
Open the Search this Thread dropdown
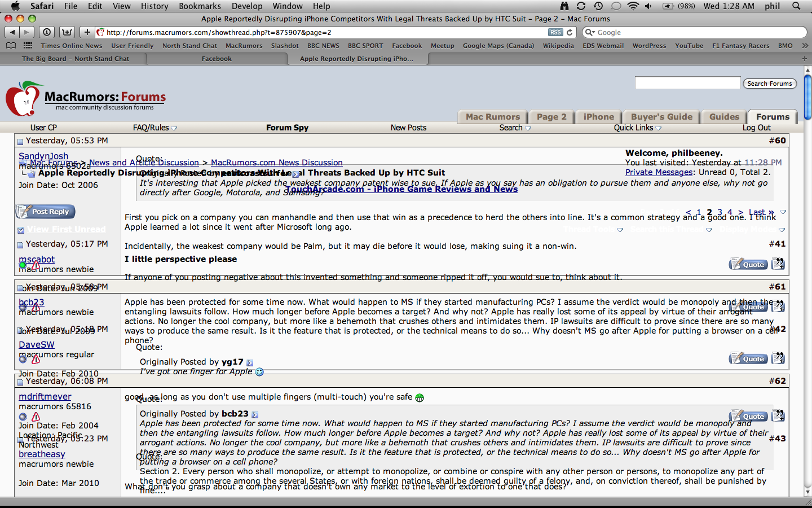(709, 230)
